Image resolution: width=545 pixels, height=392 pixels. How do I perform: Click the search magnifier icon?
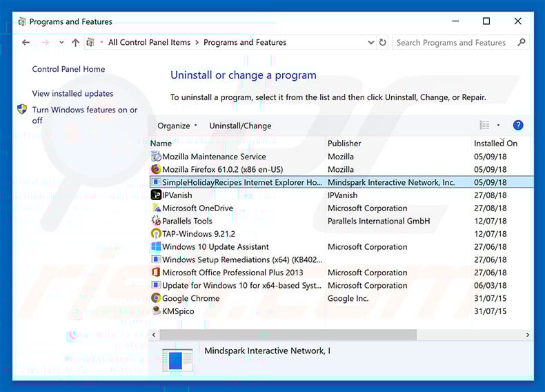coord(521,43)
